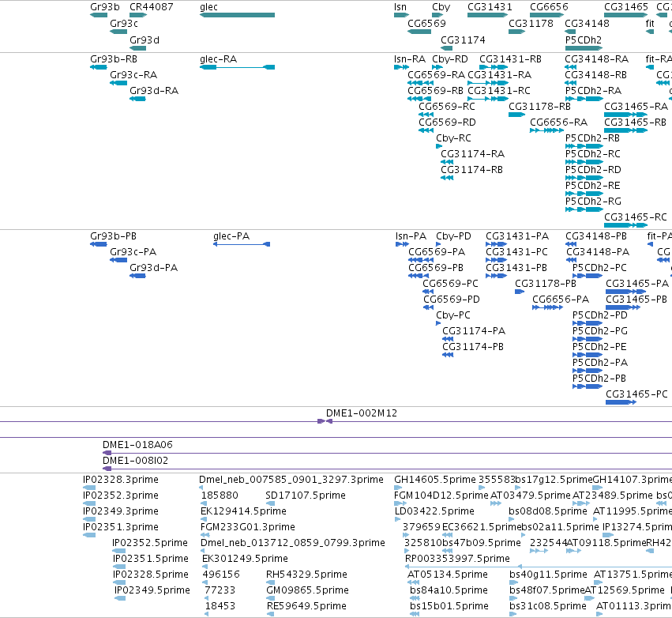Select the Gr93c gene label
Screen dimensions: 672x618
[x=124, y=24]
